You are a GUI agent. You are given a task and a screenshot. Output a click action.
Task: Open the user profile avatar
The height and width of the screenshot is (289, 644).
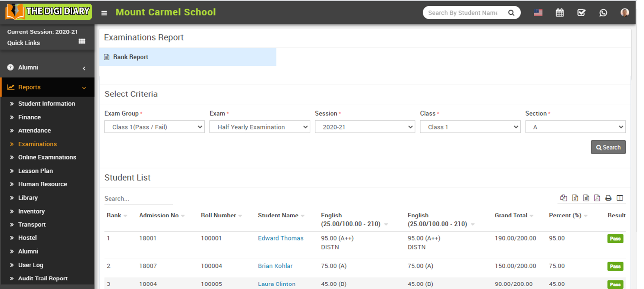(x=624, y=13)
